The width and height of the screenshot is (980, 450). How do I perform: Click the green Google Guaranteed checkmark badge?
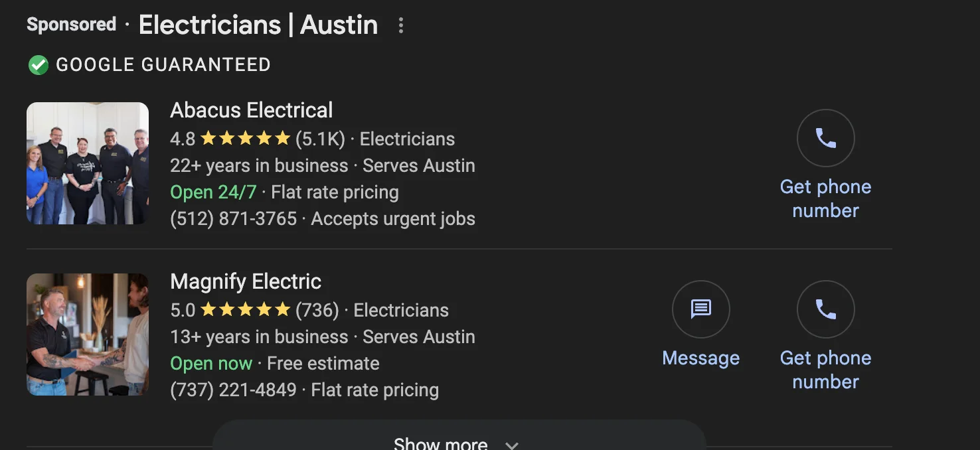point(39,65)
